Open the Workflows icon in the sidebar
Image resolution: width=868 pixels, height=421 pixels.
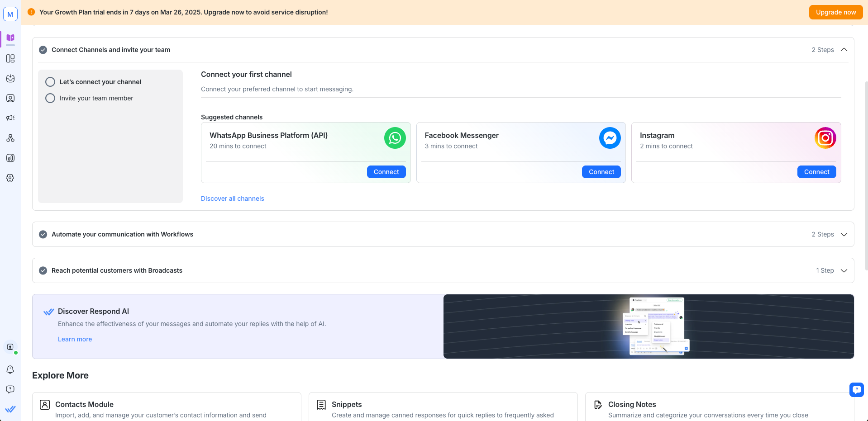pos(10,138)
